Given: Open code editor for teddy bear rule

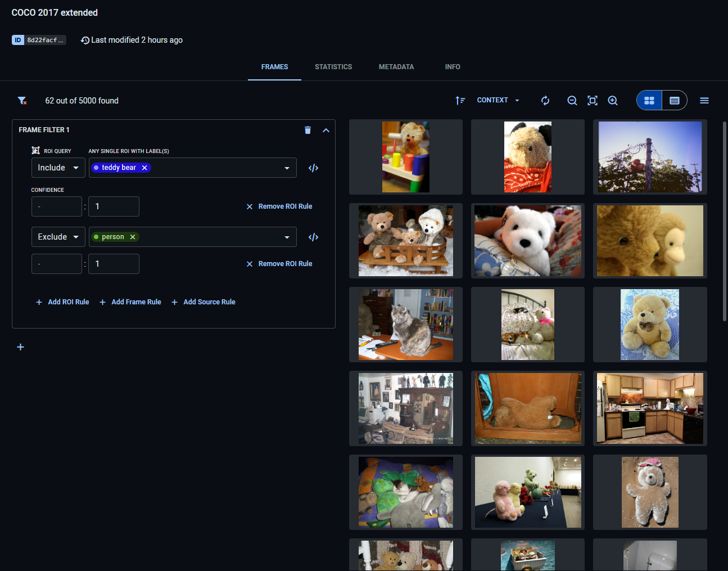Looking at the screenshot, I should click(x=313, y=168).
